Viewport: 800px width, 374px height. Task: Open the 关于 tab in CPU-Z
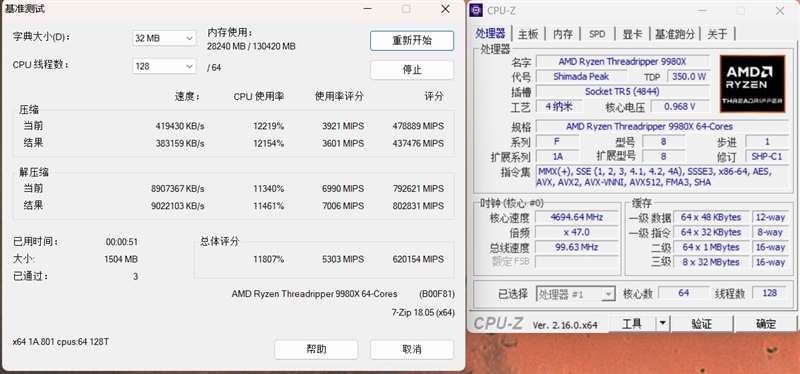717,34
